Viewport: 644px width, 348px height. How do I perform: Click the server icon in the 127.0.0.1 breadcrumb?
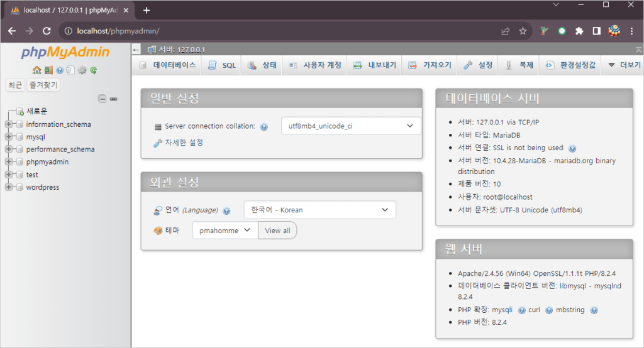tap(152, 50)
